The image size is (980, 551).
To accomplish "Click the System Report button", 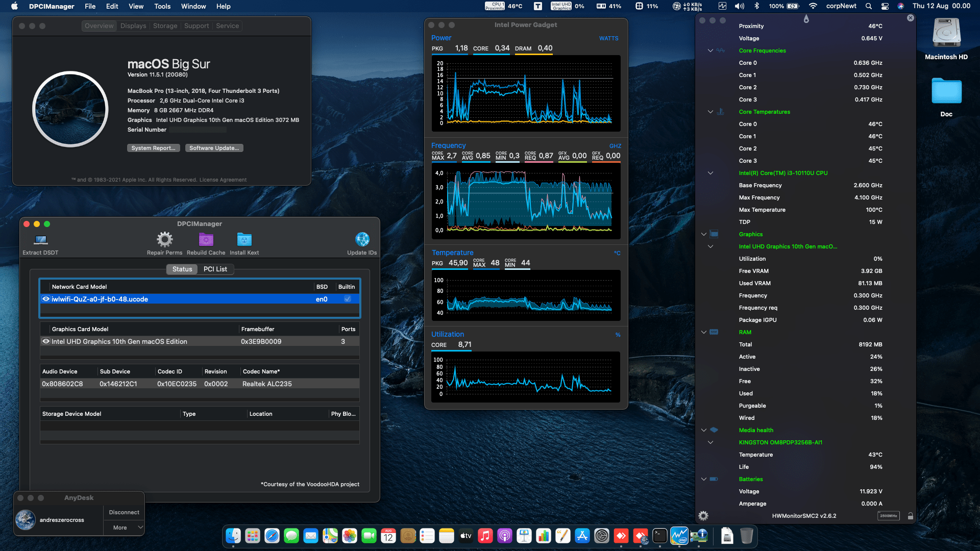I will 153,148.
